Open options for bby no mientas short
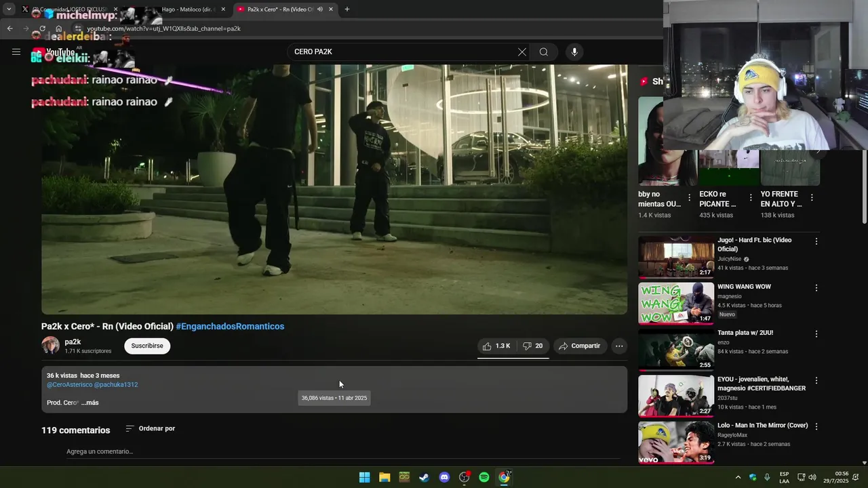The image size is (868, 488). coord(690,198)
